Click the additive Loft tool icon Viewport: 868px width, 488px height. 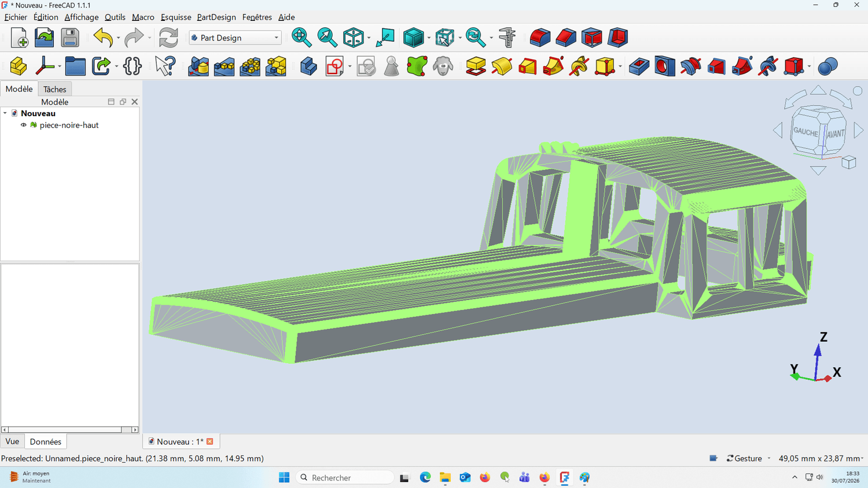pyautogui.click(x=528, y=66)
